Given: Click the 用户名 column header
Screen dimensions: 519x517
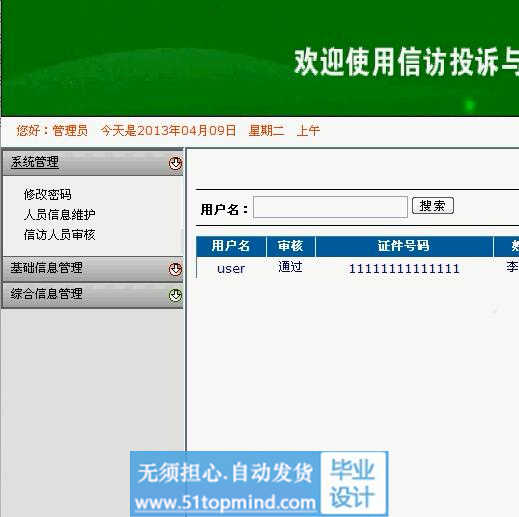Looking at the screenshot, I should (231, 246).
